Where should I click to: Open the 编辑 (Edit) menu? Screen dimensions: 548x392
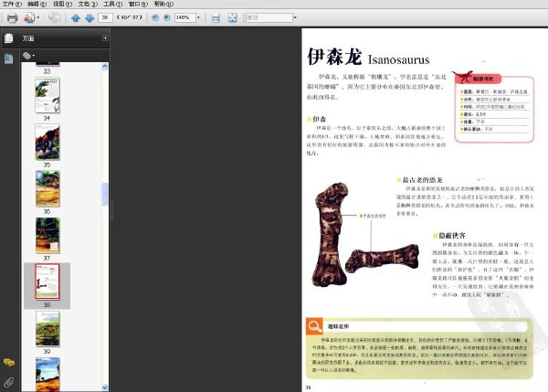[x=37, y=4]
